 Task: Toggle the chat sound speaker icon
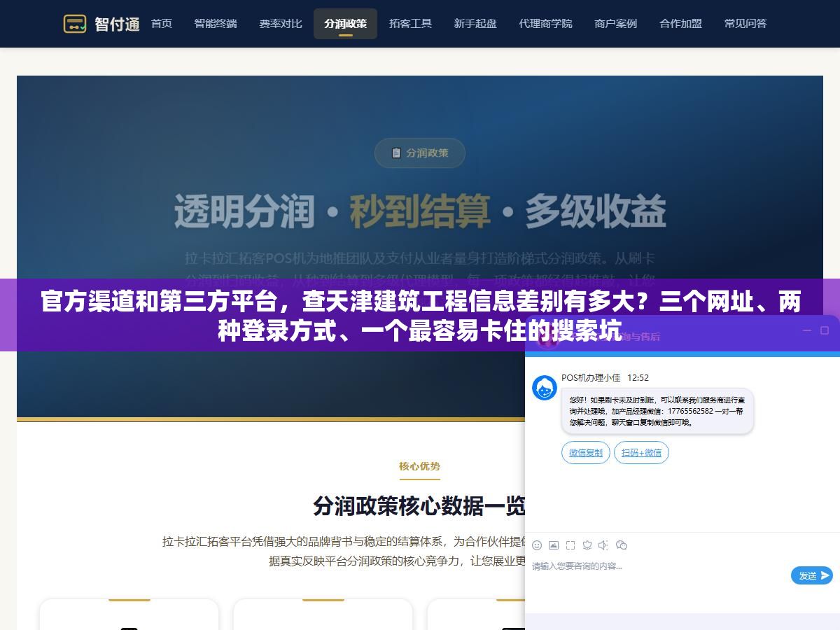coord(603,545)
